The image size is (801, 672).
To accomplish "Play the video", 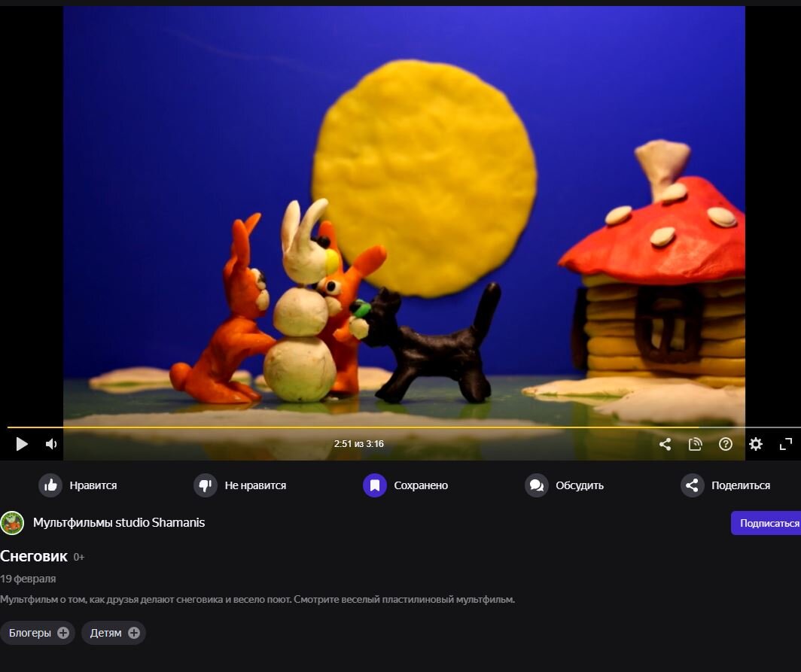I will point(21,444).
